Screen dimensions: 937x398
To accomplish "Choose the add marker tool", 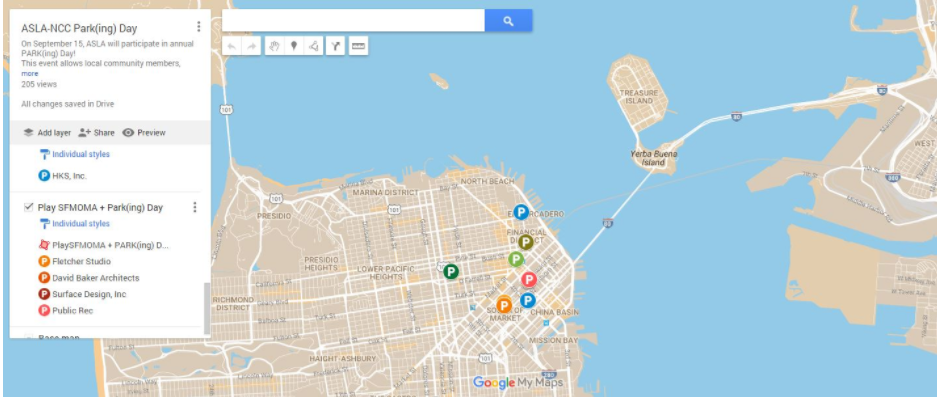I will pyautogui.click(x=293, y=46).
